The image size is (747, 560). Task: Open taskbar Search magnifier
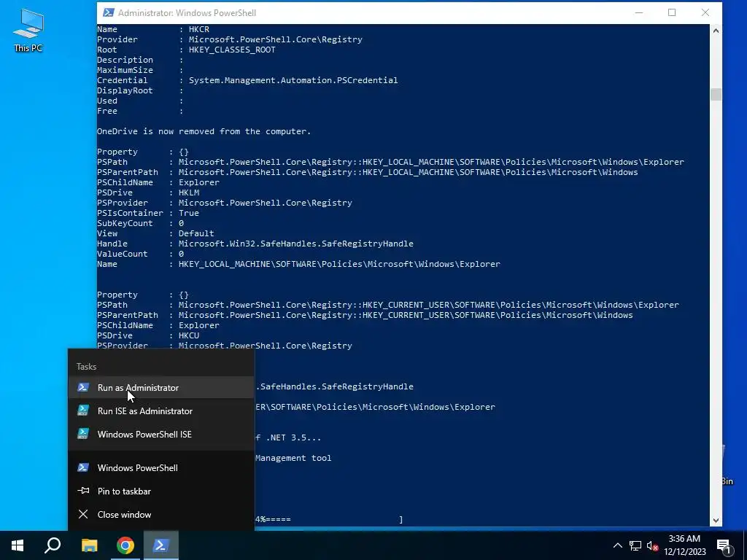(53, 545)
